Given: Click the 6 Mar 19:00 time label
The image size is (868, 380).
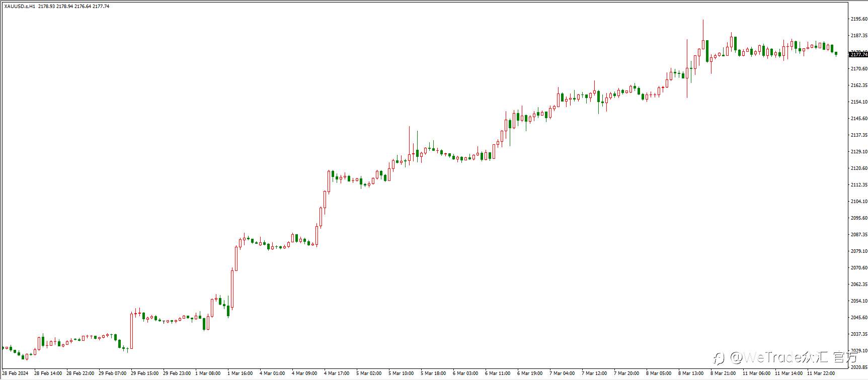Looking at the screenshot, I should [x=530, y=373].
